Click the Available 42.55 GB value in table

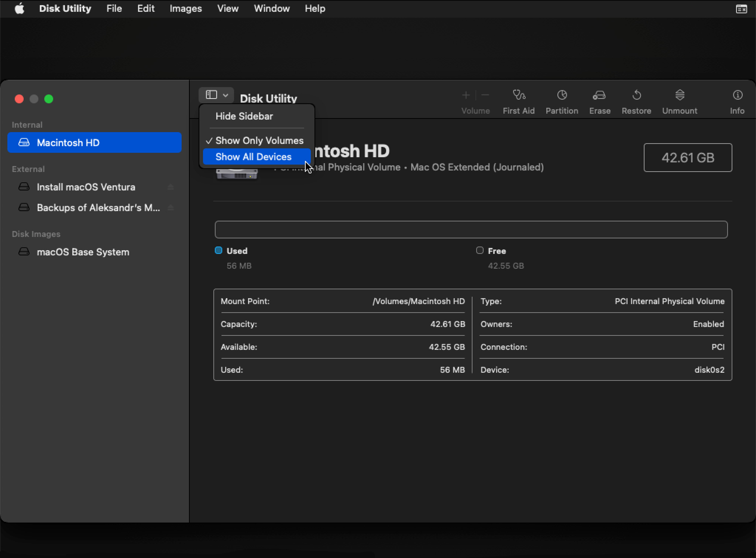[x=447, y=347]
